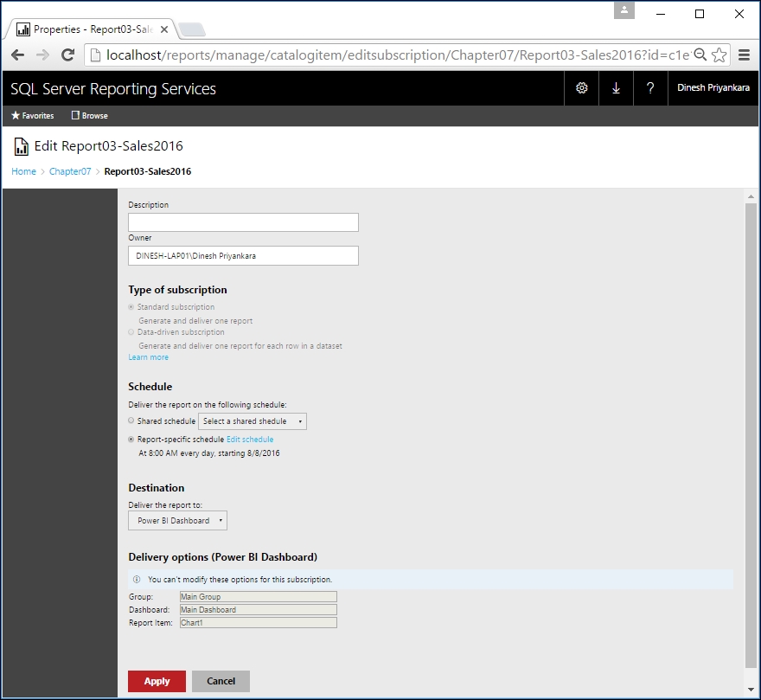Open the Select a shared schedule dropdown
The image size is (761, 700).
(252, 421)
